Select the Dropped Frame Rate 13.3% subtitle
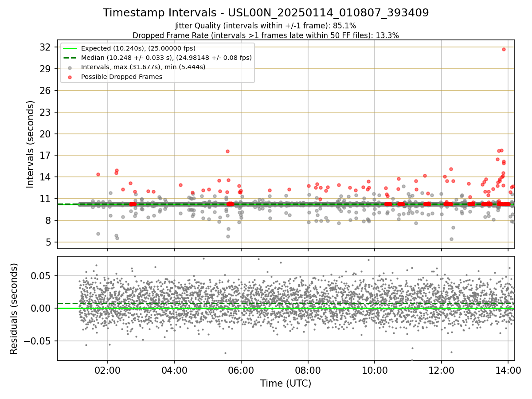This screenshot has width=532, height=399. click(266, 35)
